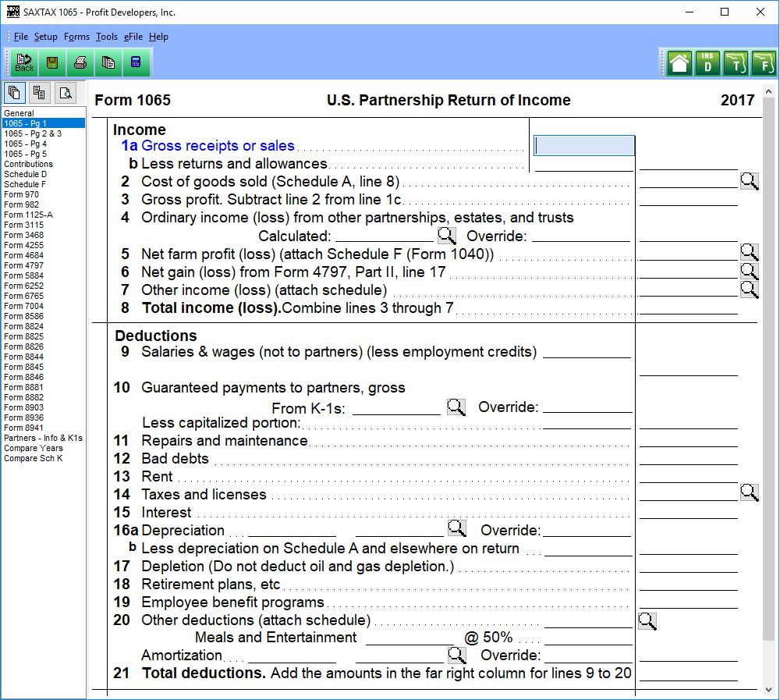Image resolution: width=780 pixels, height=700 pixels.
Task: Click the Back toolbar button
Action: coord(24,62)
